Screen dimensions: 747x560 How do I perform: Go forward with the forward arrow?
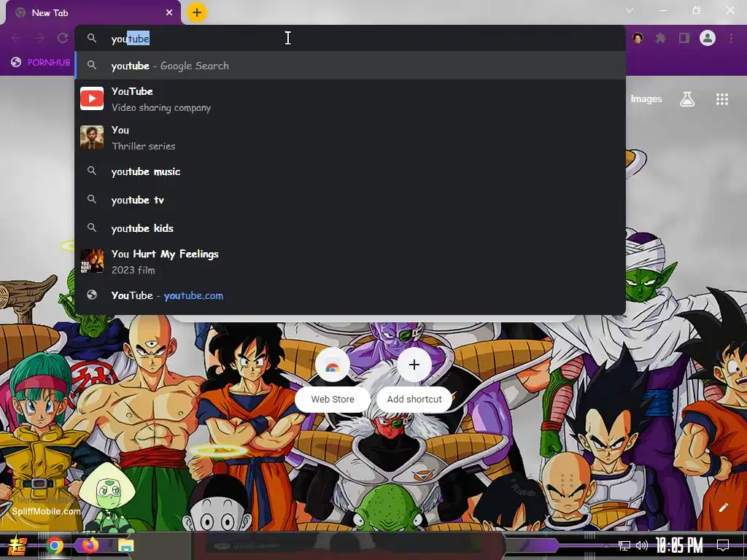click(39, 38)
